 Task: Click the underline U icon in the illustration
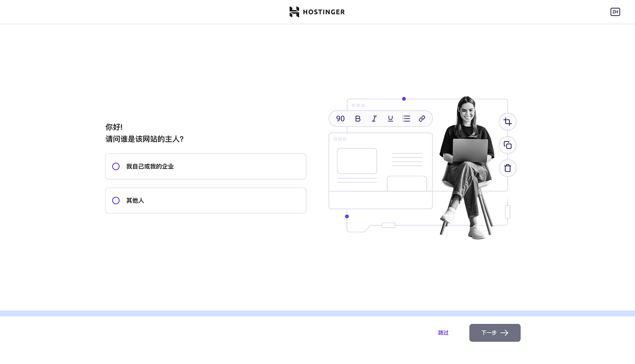[x=390, y=119]
